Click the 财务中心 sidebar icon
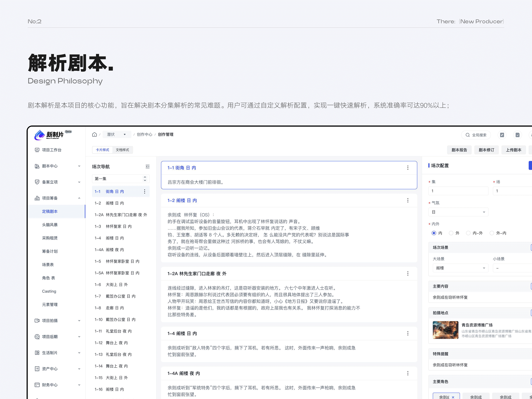This screenshot has height=399, width=532. click(x=37, y=385)
